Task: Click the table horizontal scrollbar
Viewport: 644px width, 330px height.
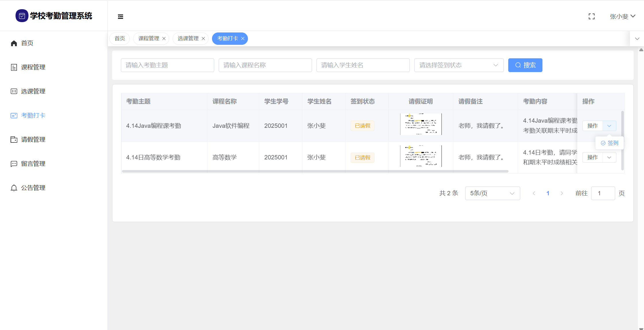Action: click(x=315, y=171)
